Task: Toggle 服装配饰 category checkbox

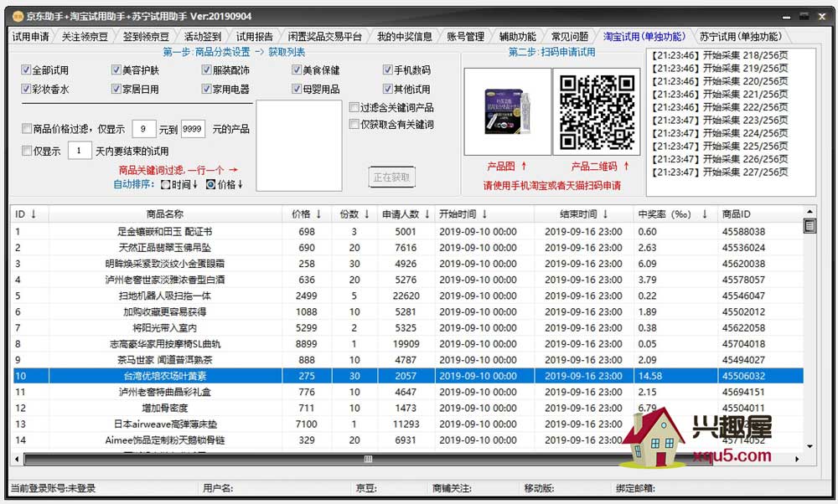Action: point(206,70)
